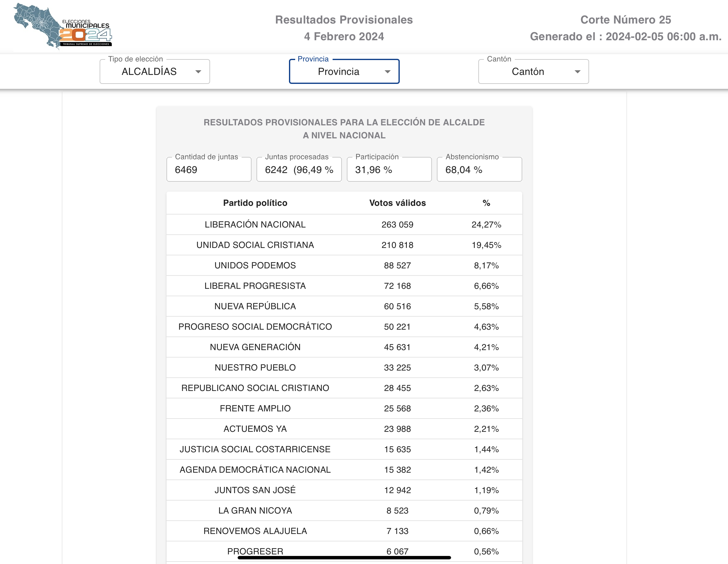Select the Participación percentage box
728x564 pixels.
[x=389, y=170]
